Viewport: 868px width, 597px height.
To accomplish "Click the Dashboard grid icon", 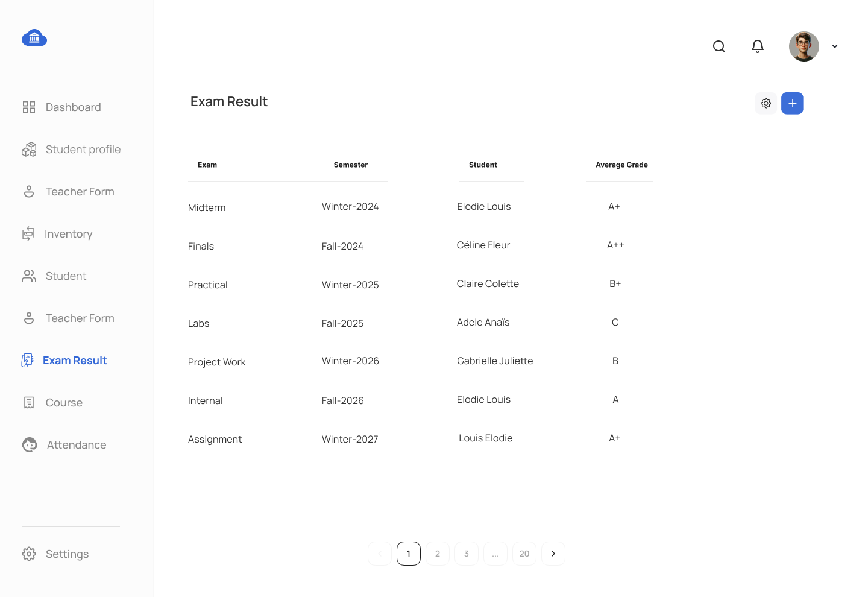I will (x=29, y=107).
